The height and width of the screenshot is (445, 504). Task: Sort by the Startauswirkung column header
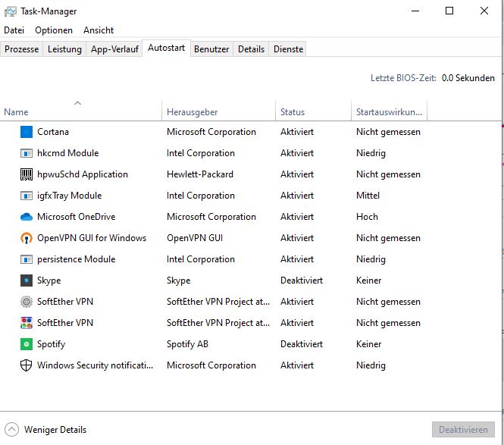click(390, 111)
